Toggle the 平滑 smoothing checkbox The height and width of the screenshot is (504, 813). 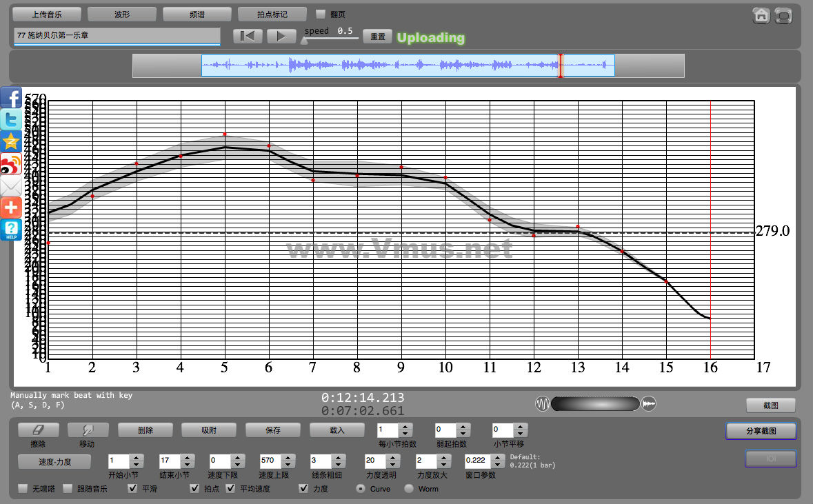tap(133, 489)
